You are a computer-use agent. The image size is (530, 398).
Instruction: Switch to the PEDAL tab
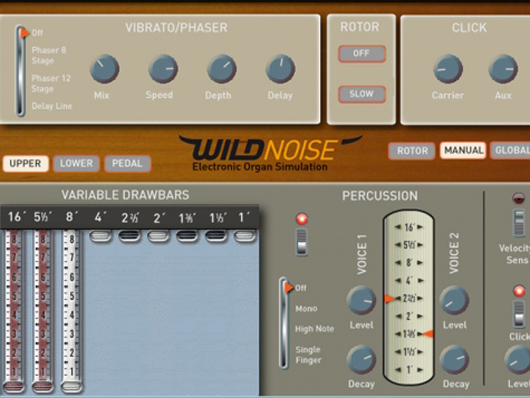pos(127,164)
